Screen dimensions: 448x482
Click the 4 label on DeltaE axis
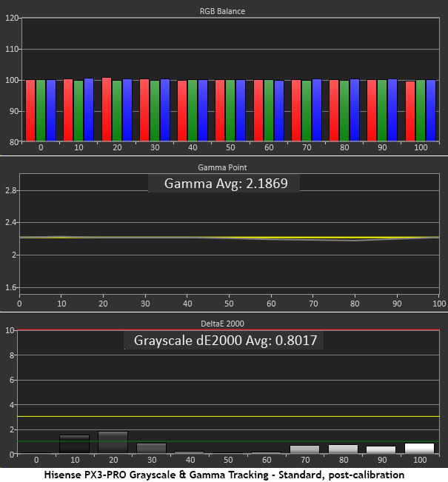[x=12, y=405]
